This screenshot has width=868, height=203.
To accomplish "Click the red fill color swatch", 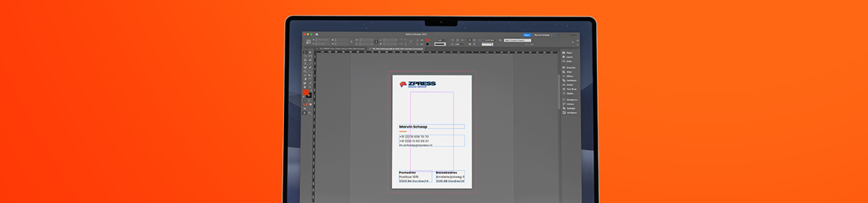I will (x=305, y=92).
